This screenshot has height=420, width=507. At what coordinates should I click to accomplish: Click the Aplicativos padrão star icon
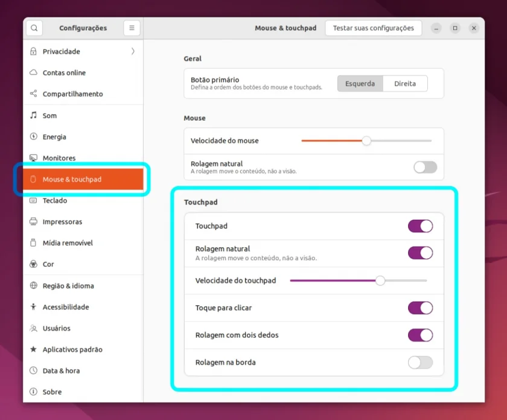tap(33, 349)
